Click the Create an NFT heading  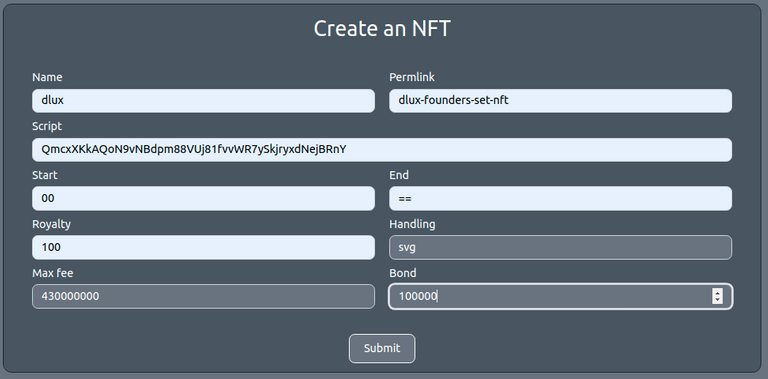click(x=382, y=28)
